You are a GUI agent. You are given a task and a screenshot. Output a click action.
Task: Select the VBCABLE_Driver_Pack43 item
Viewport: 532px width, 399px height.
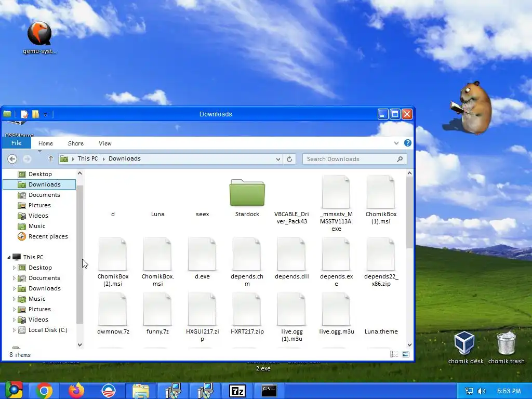pos(291,218)
